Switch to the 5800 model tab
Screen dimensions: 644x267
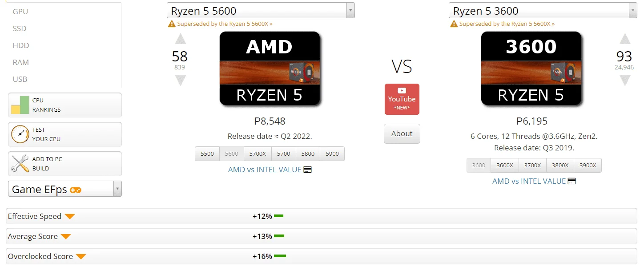point(308,154)
